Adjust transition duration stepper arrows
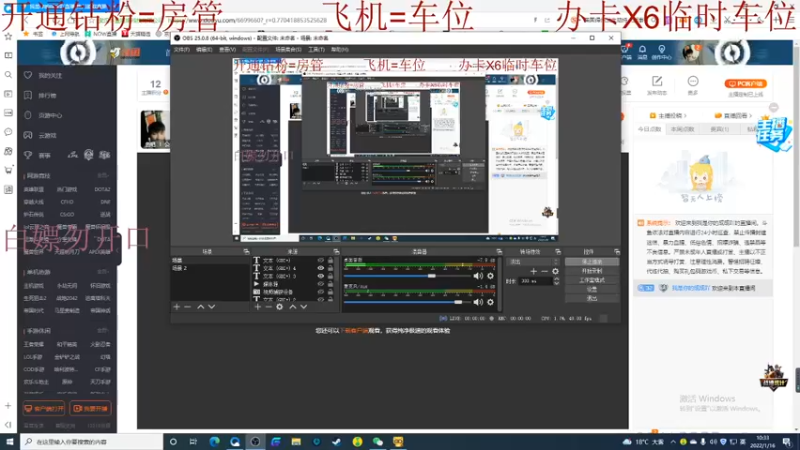The image size is (800, 450). 556,281
